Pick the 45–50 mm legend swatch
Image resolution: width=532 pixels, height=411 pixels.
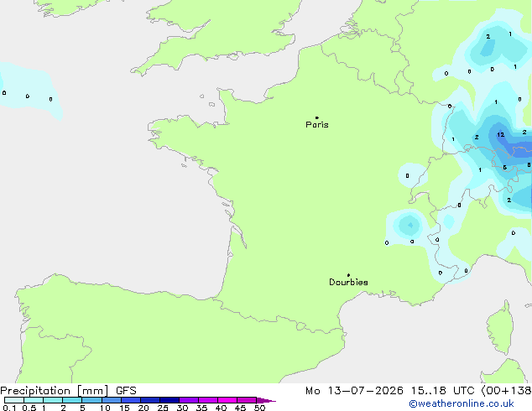tap(247, 400)
